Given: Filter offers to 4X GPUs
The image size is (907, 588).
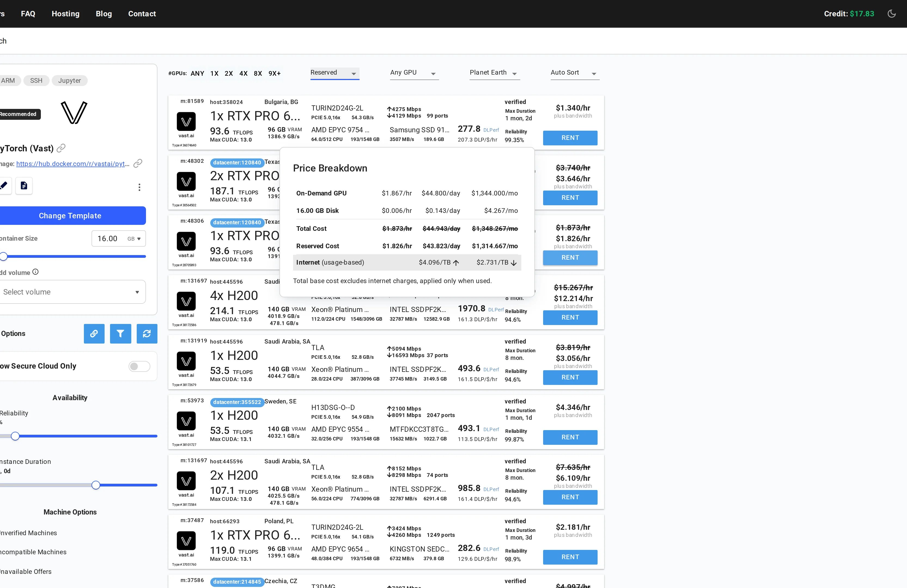Looking at the screenshot, I should click(x=244, y=73).
